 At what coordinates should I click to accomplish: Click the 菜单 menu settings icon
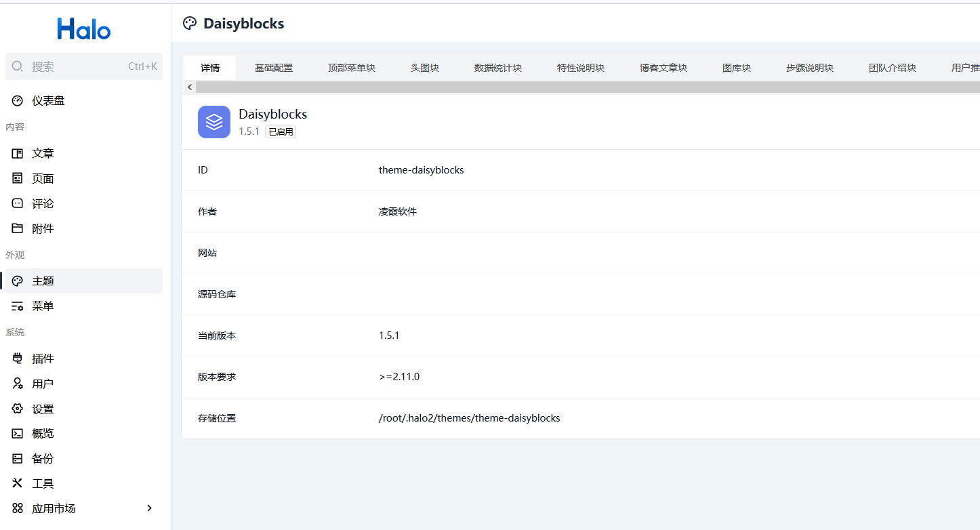(18, 306)
